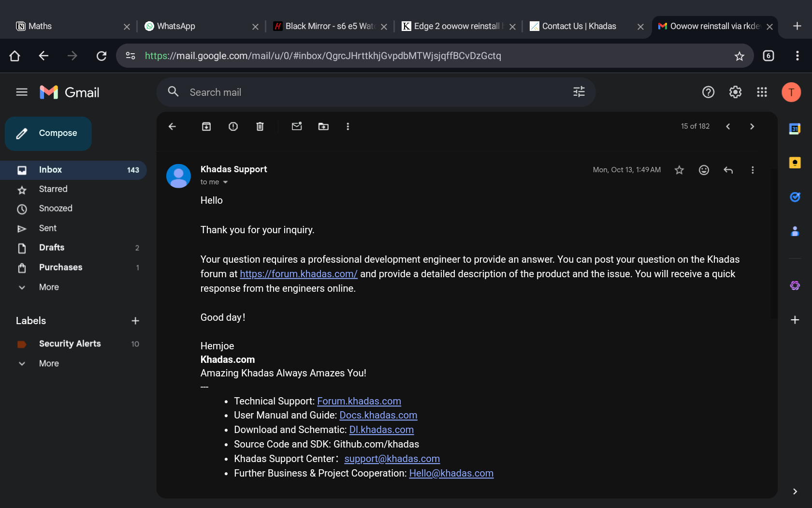Open the Drafts folder

coord(52,248)
